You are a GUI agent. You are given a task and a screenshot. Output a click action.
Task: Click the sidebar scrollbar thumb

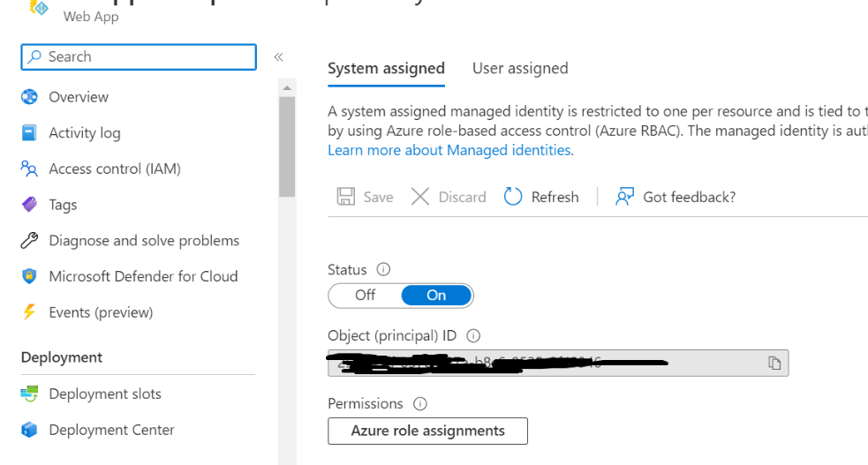click(287, 146)
